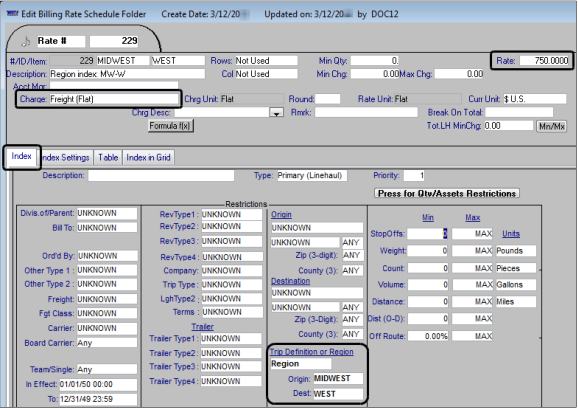Switch to the Table tab
The image size is (578, 408).
(x=108, y=158)
